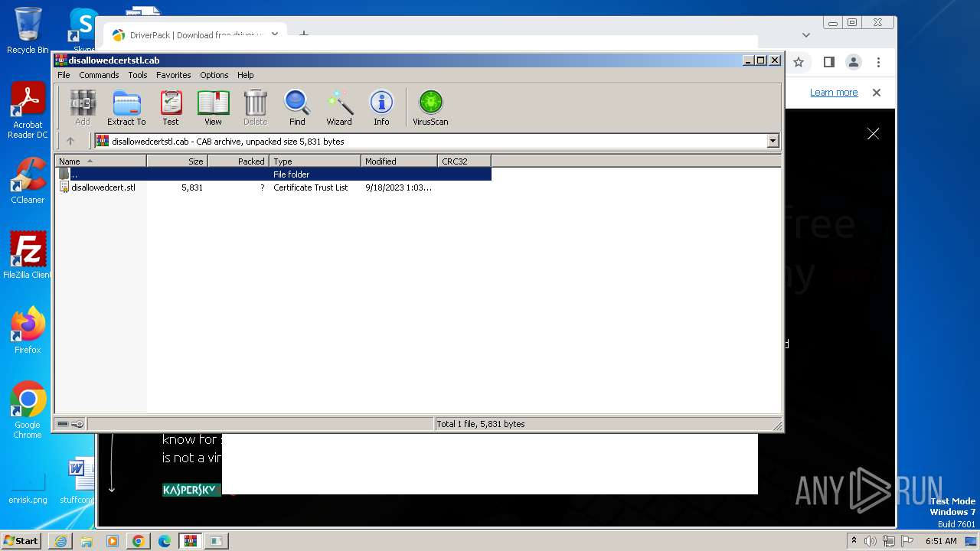This screenshot has width=980, height=551.
Task: Open Chrome tab search chevron
Action: point(805,34)
